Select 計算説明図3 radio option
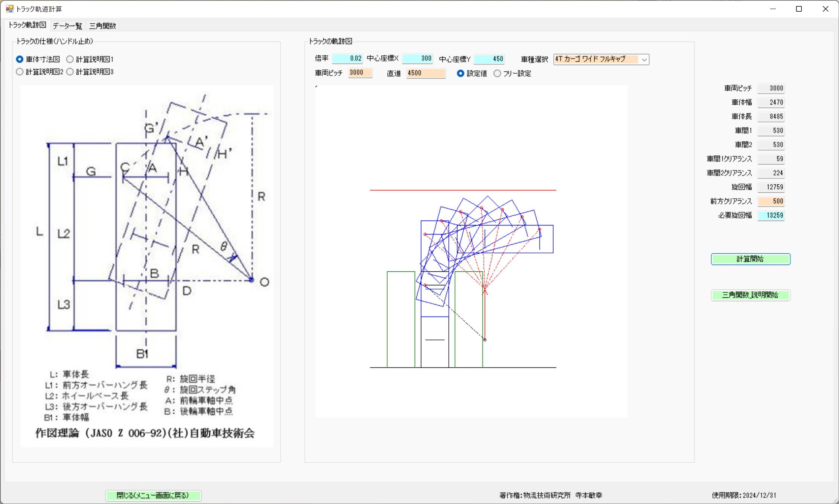This screenshot has height=504, width=839. [x=70, y=72]
